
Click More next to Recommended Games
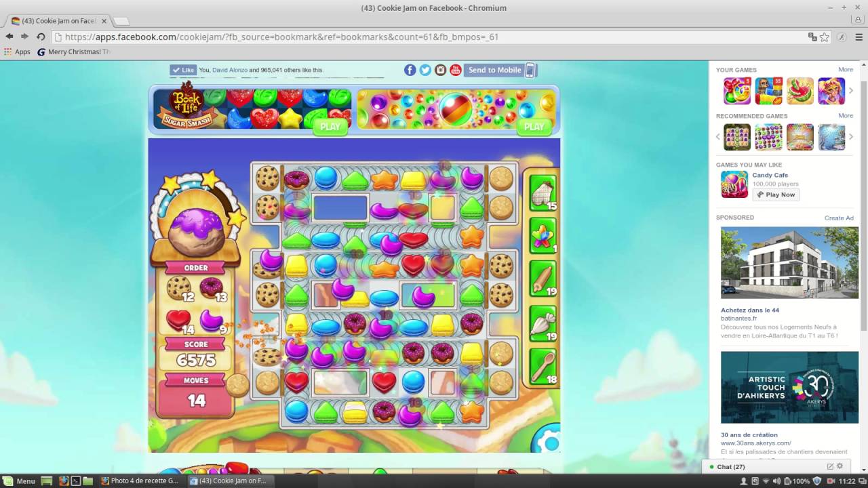846,115
